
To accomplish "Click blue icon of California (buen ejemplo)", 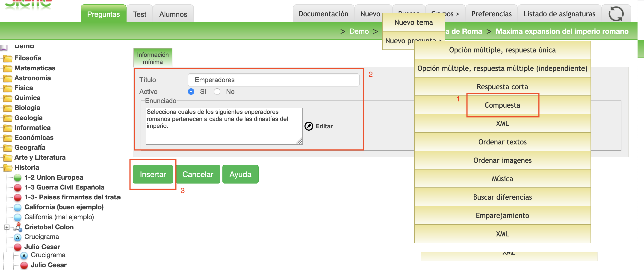I will (18, 207).
